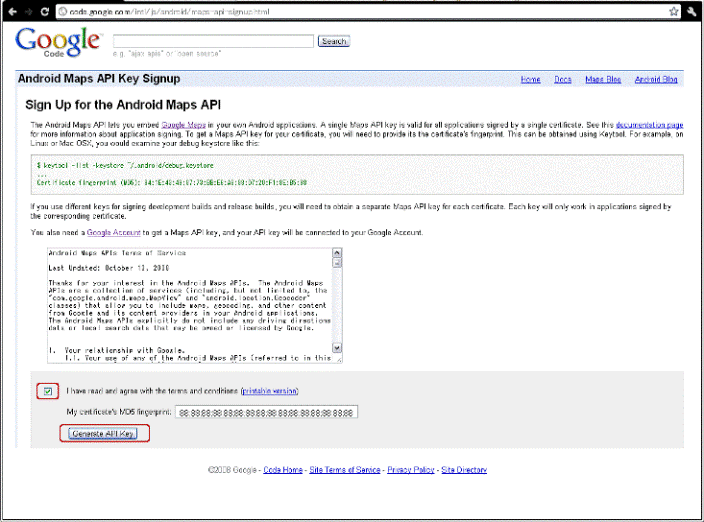Viewport: 704px width, 522px height.
Task: Click into the Google Code search field
Action: tap(213, 41)
